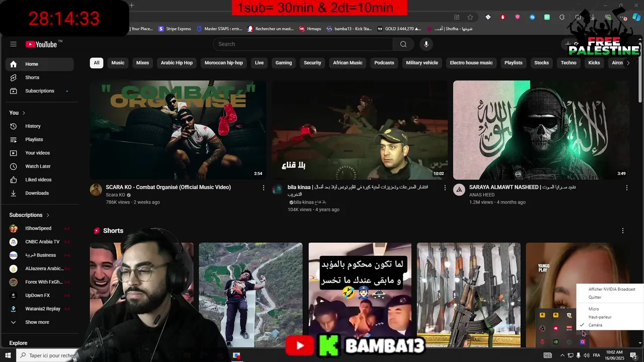Image resolution: width=644 pixels, height=362 pixels.
Task: Select the Gaming filter chip
Action: tap(283, 63)
